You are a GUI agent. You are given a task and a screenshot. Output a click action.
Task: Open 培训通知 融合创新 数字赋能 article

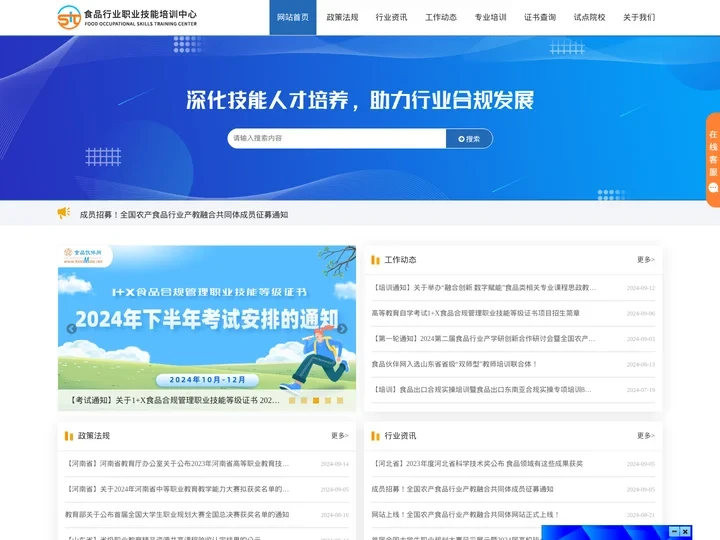(484, 288)
